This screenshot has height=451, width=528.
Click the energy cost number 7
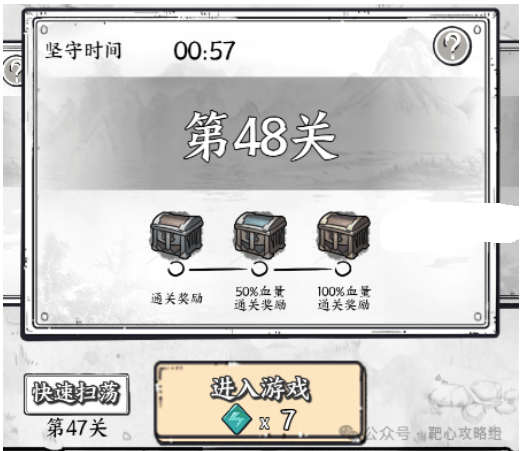pos(288,420)
